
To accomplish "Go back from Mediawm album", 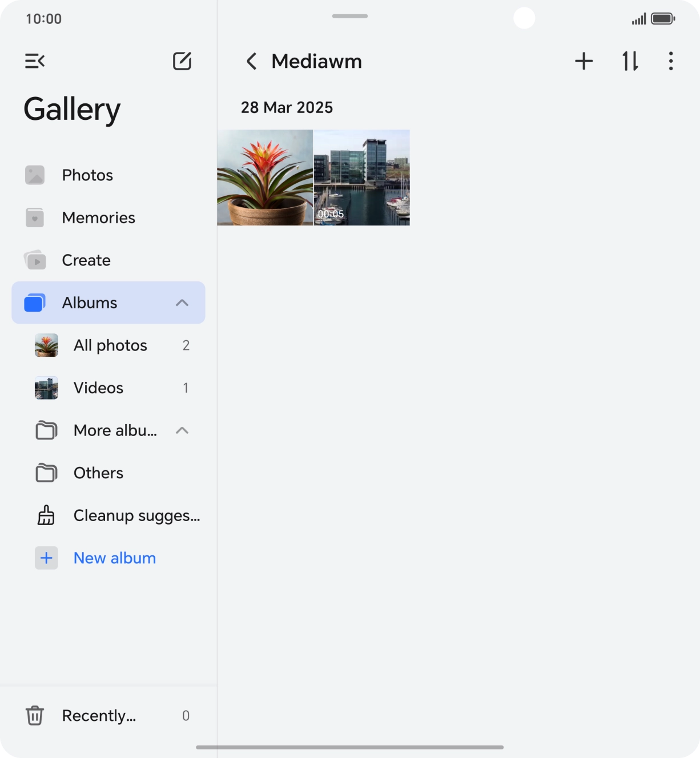I will pyautogui.click(x=251, y=61).
